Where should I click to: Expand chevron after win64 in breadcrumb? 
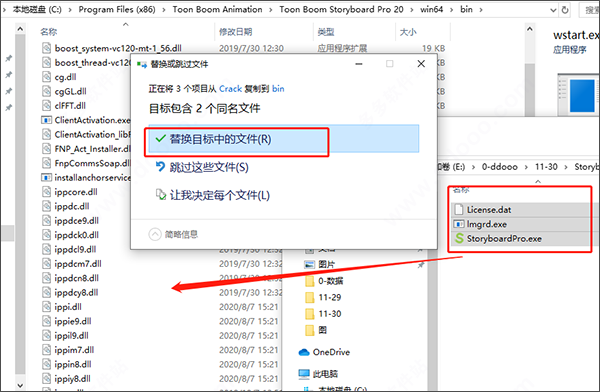pyautogui.click(x=452, y=10)
